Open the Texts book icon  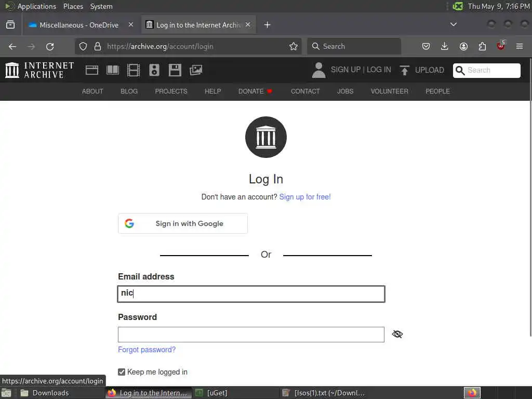(x=113, y=70)
